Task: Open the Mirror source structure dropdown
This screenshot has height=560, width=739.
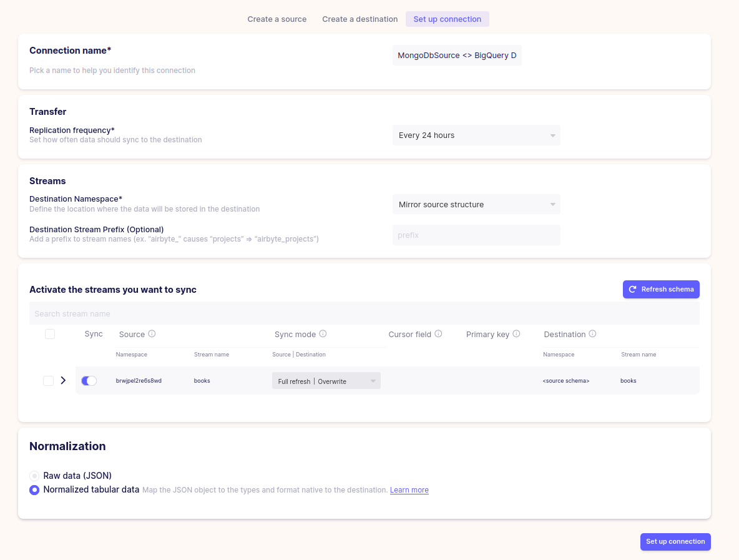Action: pos(476,204)
